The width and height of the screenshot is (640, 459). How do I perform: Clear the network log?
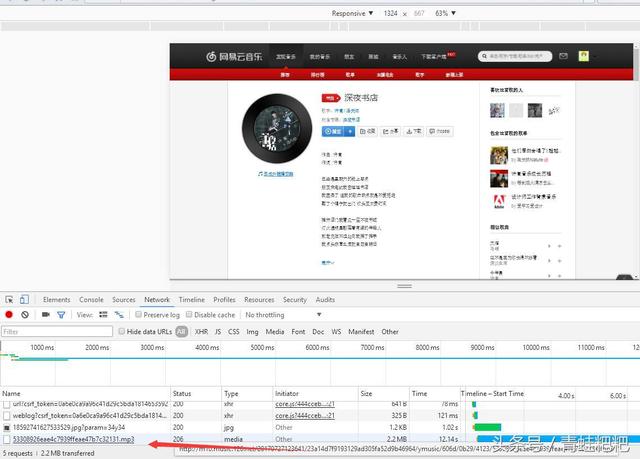tap(25, 315)
